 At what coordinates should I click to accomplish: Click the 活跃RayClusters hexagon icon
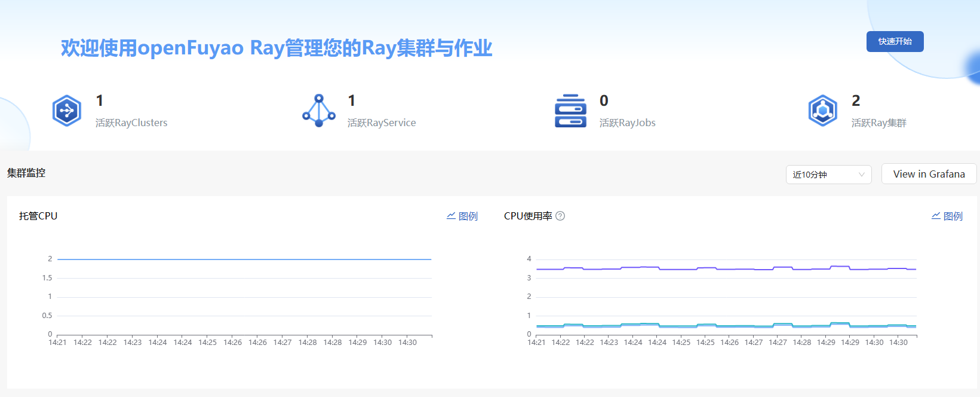point(67,111)
